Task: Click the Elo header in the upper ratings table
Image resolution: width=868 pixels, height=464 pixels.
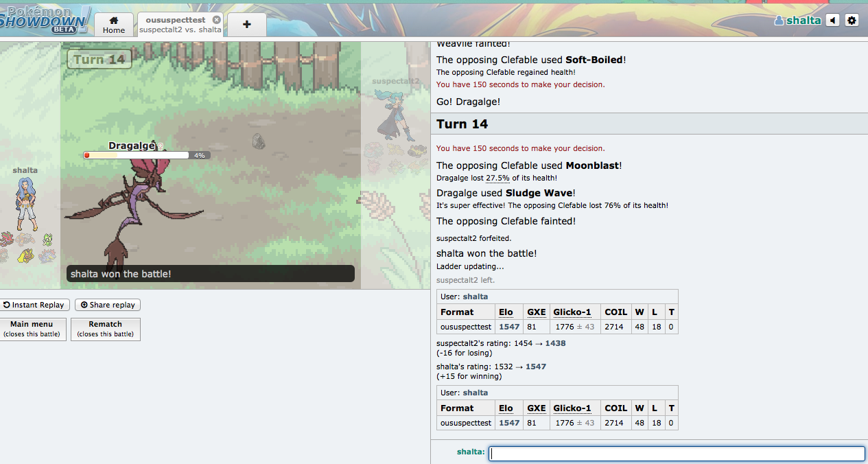Action: [506, 312]
